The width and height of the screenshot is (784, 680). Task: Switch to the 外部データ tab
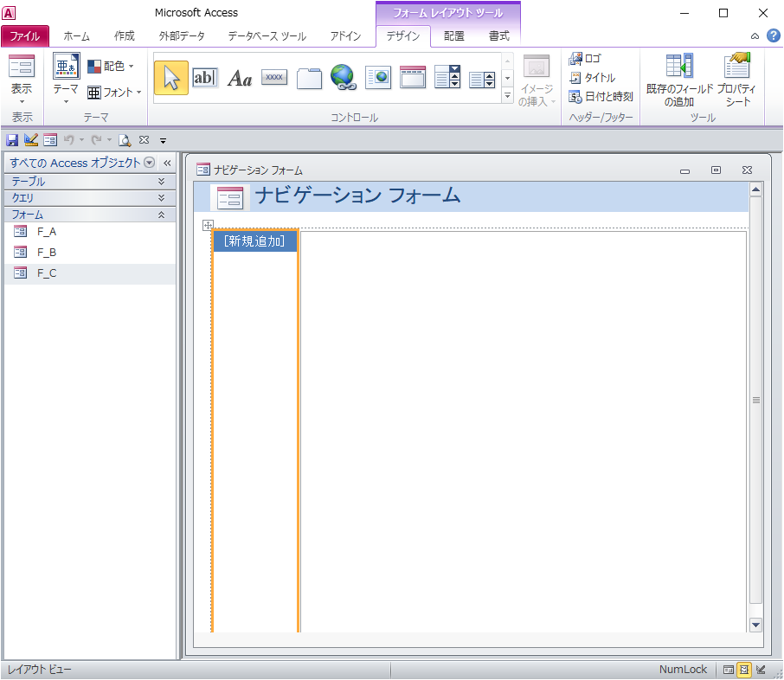[182, 36]
